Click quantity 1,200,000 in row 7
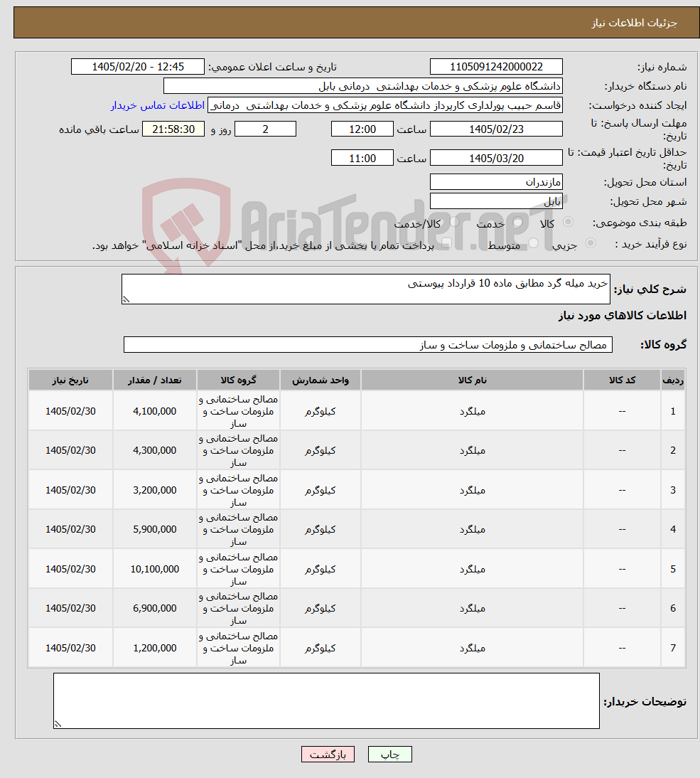Image resolution: width=700 pixels, height=778 pixels. click(155, 648)
